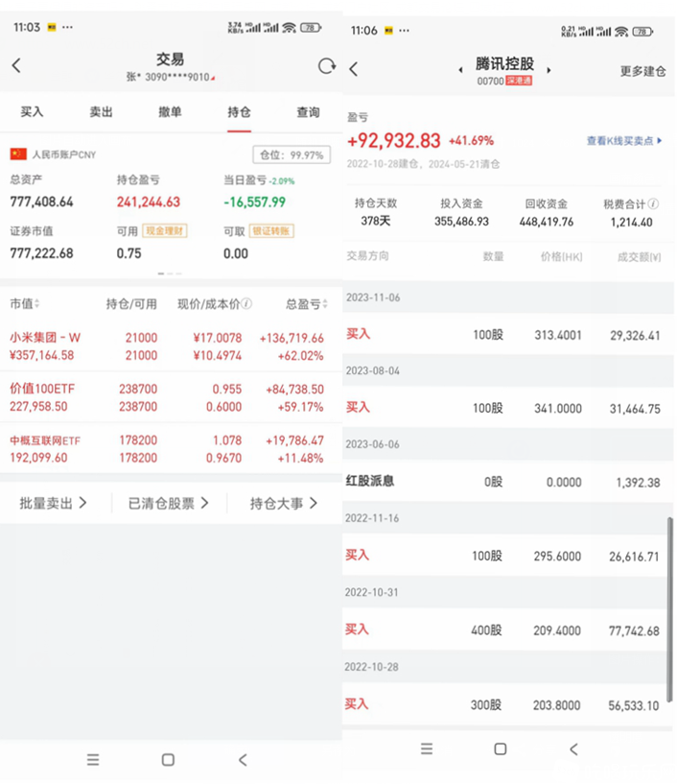Tap 现金理财 button

pyautogui.click(x=165, y=231)
